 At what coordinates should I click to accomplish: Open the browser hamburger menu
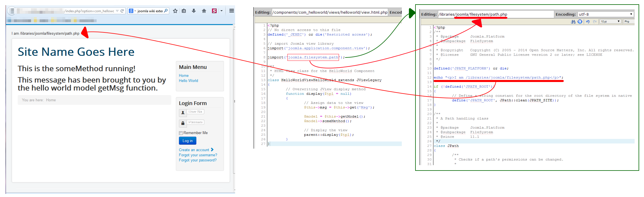point(231,11)
